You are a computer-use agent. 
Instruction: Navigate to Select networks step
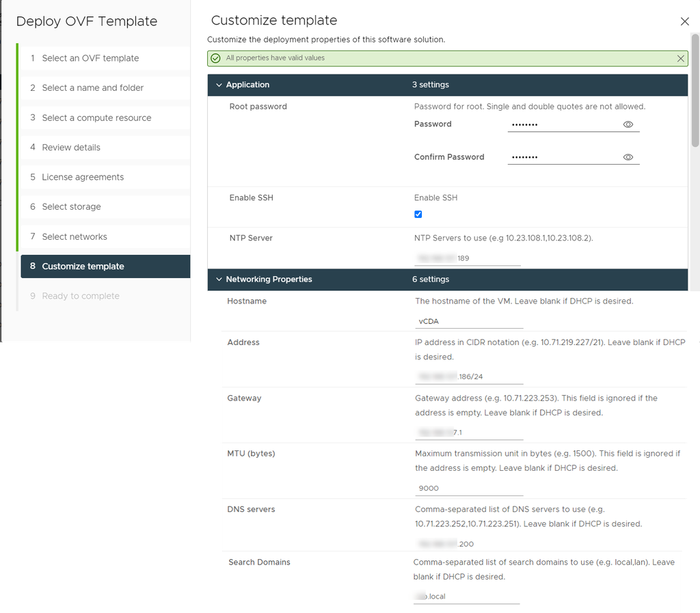[x=75, y=236]
